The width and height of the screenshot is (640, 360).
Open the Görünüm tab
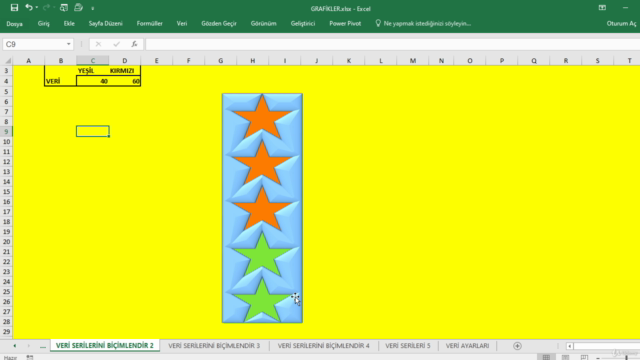(263, 24)
